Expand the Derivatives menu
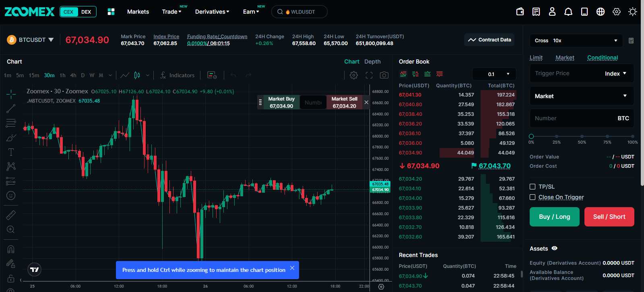 pyautogui.click(x=212, y=12)
